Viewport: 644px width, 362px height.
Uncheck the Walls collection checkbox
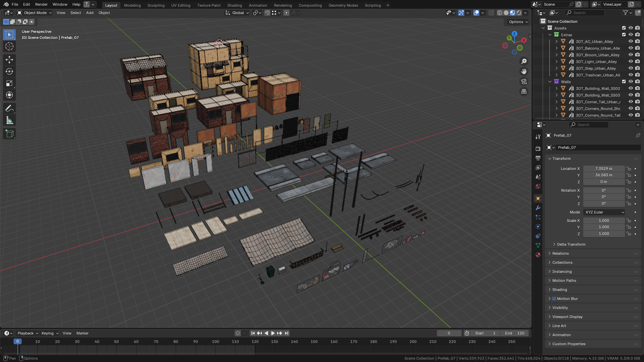point(624,82)
